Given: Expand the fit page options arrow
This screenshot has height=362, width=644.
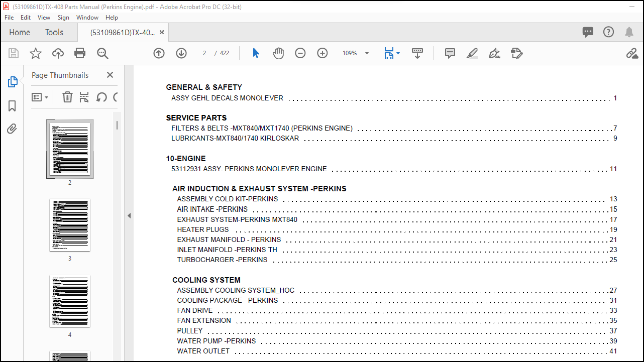Looking at the screenshot, I should click(398, 53).
